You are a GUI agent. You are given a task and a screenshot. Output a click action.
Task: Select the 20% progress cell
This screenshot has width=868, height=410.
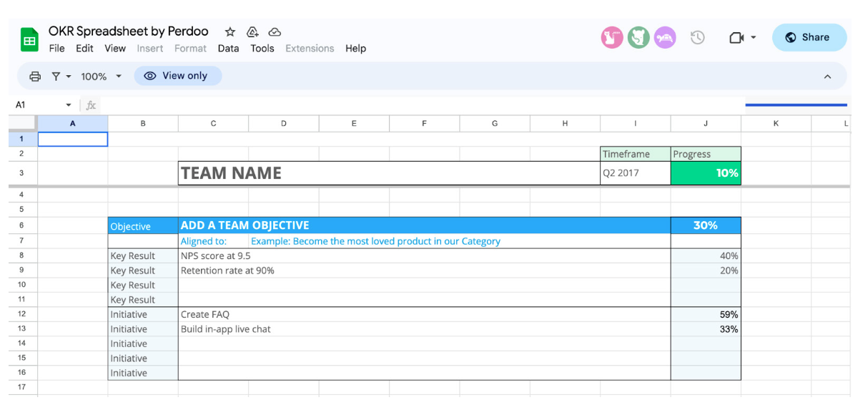coord(706,270)
